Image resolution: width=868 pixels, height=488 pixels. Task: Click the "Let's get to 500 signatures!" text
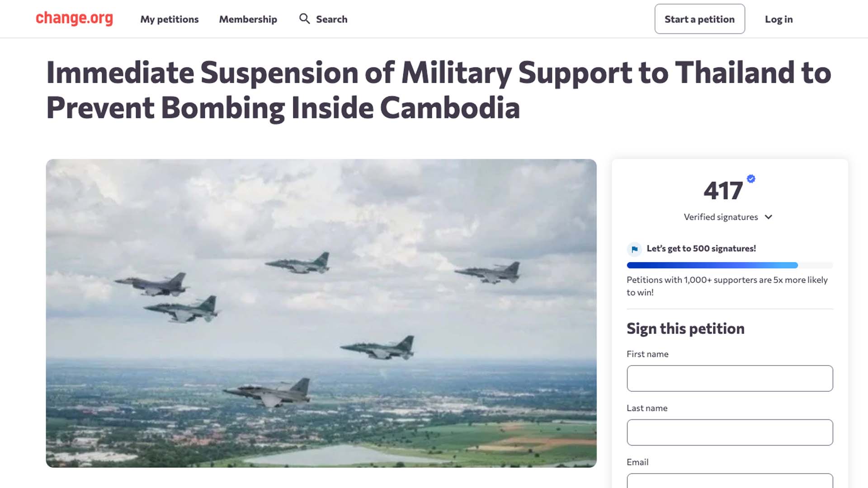(701, 249)
